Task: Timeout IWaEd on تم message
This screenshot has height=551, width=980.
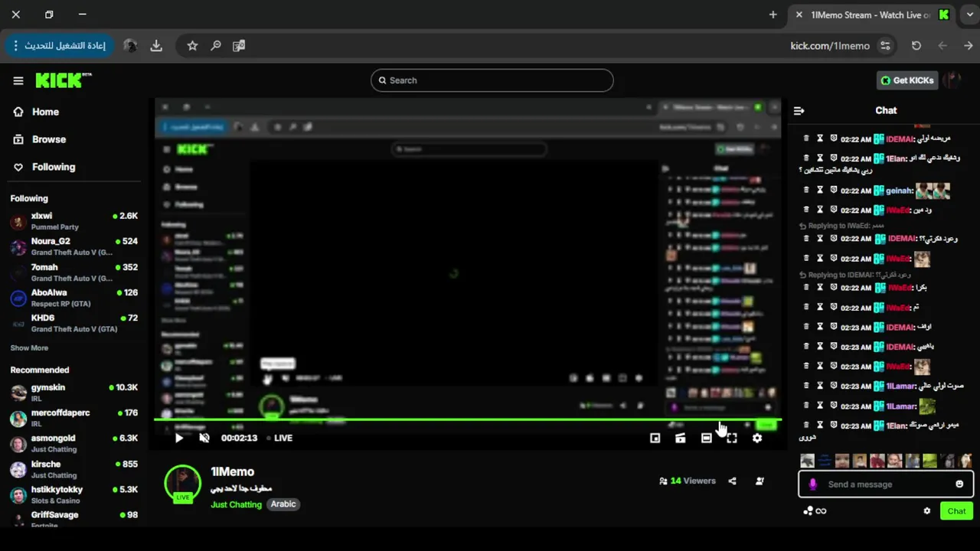Action: tap(820, 307)
